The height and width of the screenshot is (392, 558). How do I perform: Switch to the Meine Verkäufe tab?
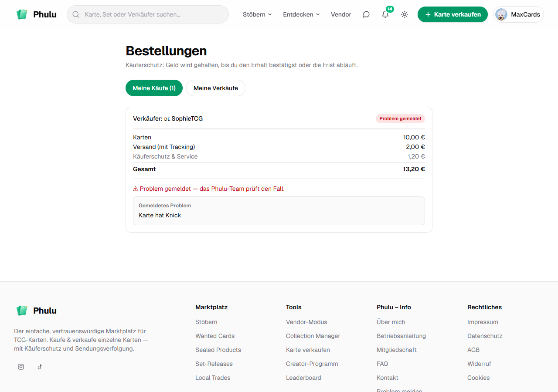[216, 88]
